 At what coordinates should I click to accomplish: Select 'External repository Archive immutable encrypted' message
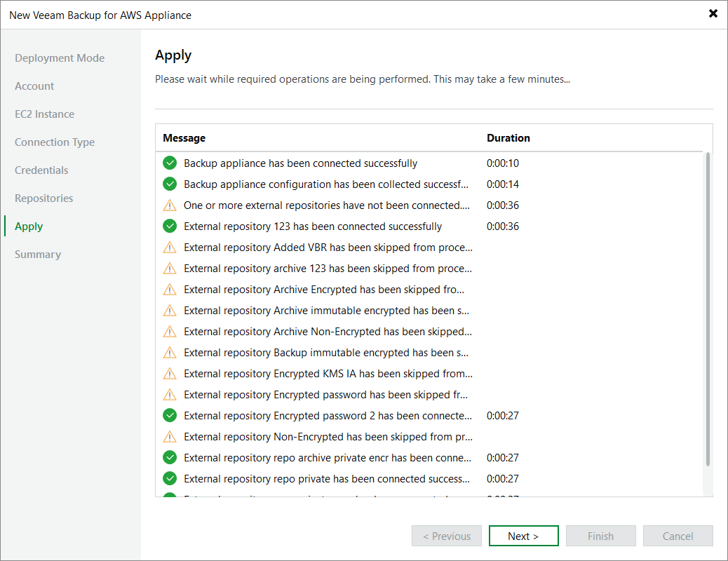click(326, 310)
